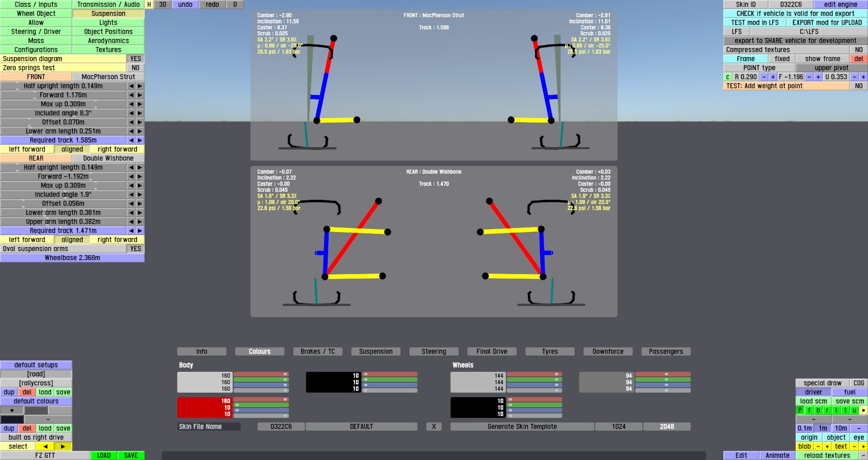Open rear suspension type Double Wishbone selector
The width and height of the screenshot is (868, 460).
tap(108, 158)
